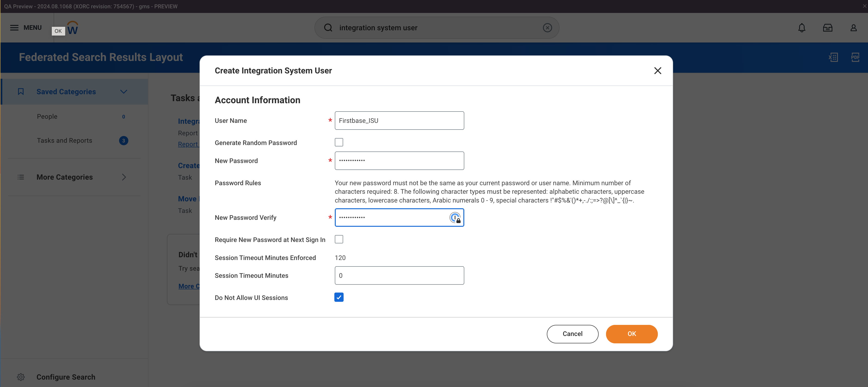Viewport: 868px width, 387px height.
Task: Collapse the Saved Categories section
Action: tap(124, 91)
